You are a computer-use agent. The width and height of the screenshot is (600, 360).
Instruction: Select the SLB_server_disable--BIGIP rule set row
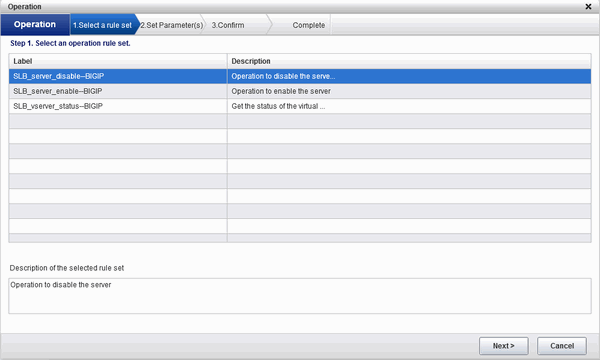300,76
